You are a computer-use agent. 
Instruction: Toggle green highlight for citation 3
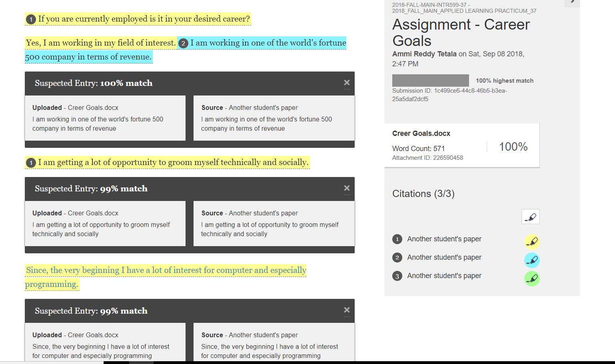(532, 278)
